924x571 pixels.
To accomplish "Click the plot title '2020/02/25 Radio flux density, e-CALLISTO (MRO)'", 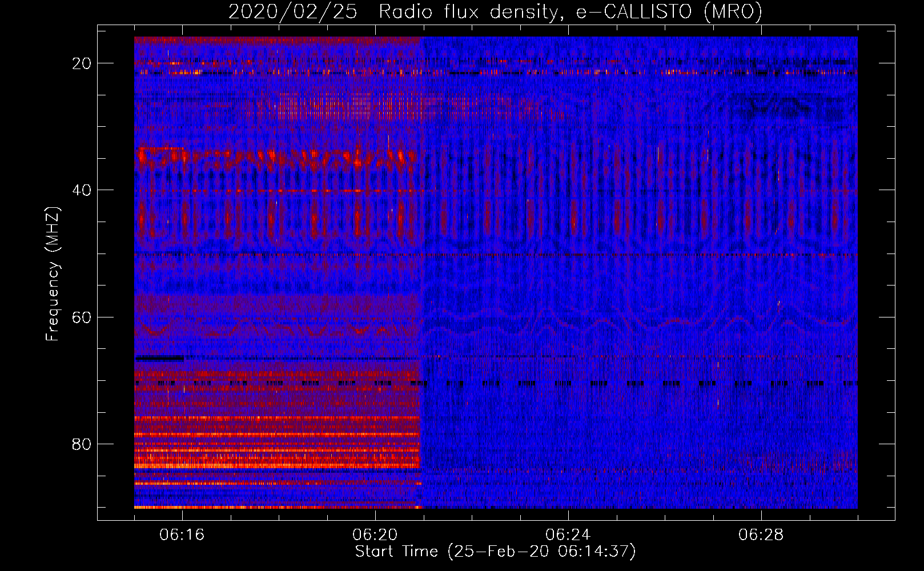I will pos(495,11).
